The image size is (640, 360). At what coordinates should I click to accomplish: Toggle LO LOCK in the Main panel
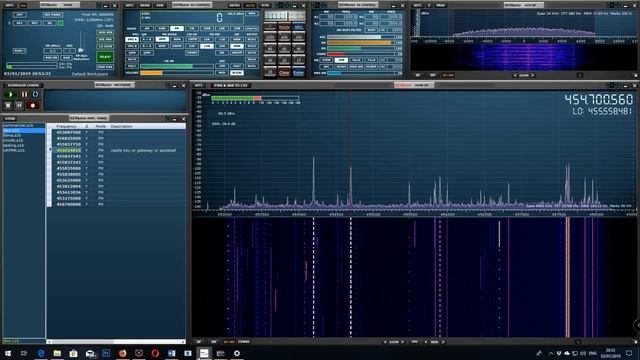click(105, 46)
